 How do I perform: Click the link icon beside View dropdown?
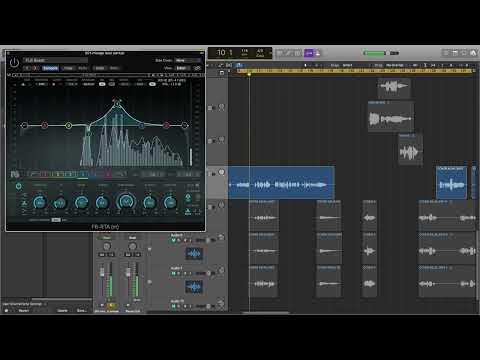[198, 68]
